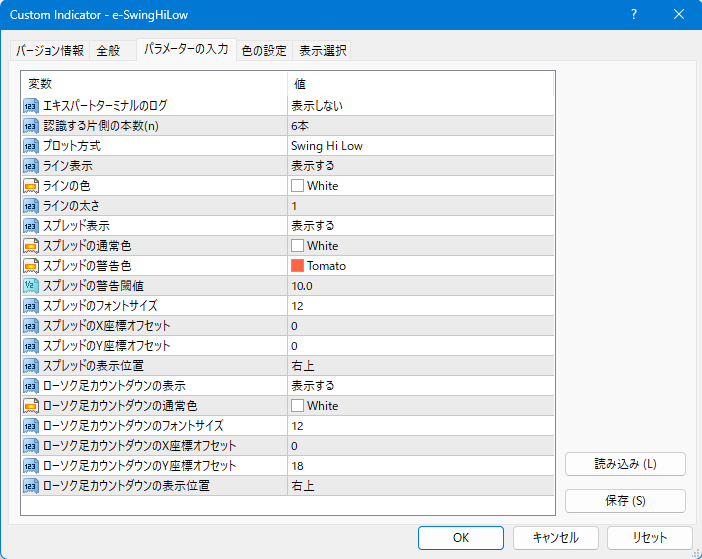Viewport: 702px width, 559px height.
Task: Close the Custom Indicator dialog
Action: click(x=679, y=15)
